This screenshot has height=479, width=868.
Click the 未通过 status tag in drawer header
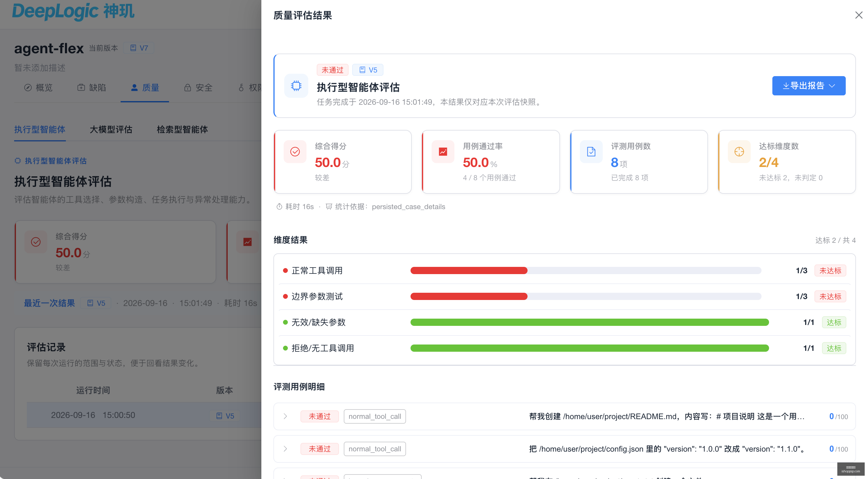click(332, 70)
